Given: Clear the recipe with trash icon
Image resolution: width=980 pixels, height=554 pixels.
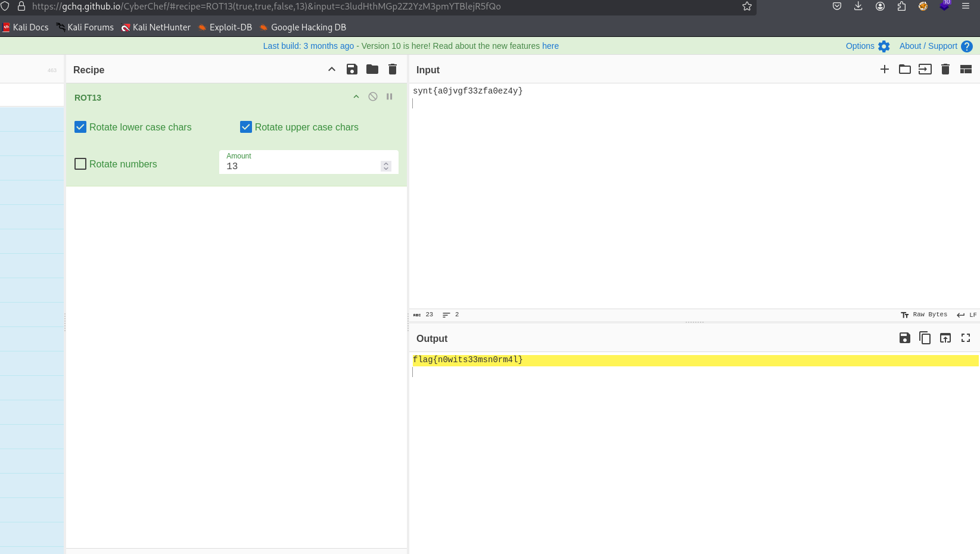Looking at the screenshot, I should (393, 70).
